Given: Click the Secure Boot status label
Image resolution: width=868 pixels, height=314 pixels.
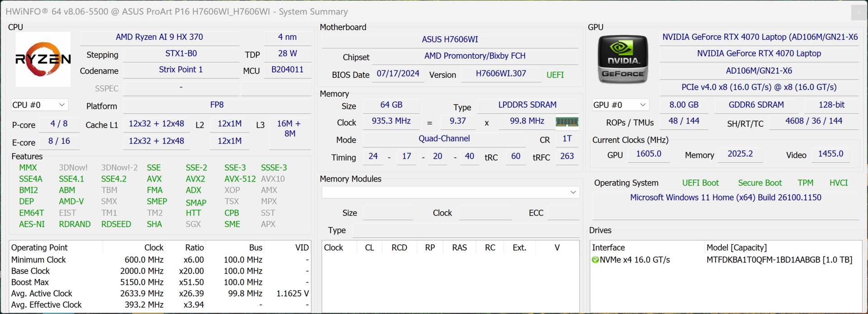Looking at the screenshot, I should click(x=759, y=183).
